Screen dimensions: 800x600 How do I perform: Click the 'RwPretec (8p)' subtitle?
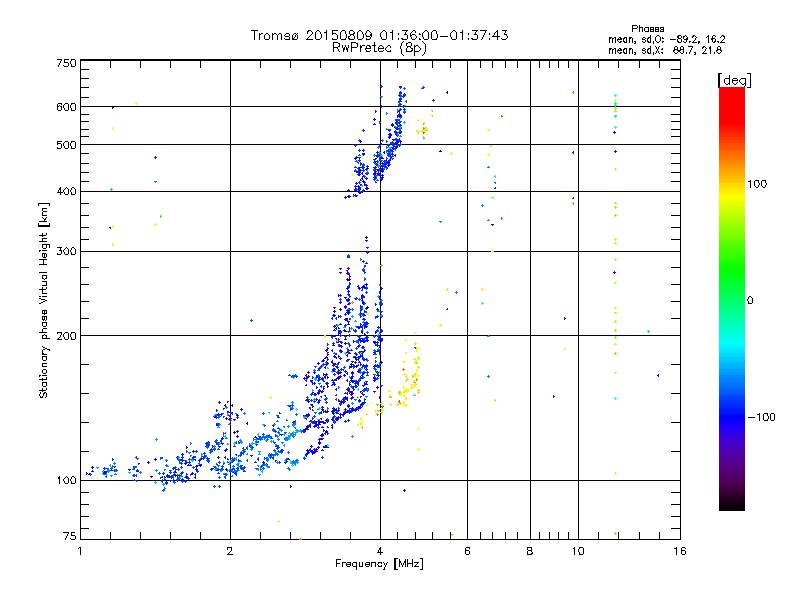(x=379, y=48)
